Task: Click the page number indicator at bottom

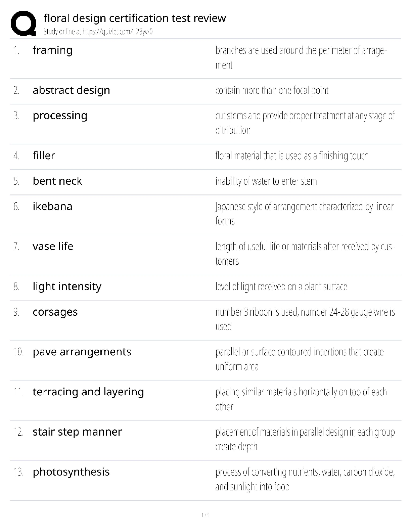Action: pyautogui.click(x=205, y=515)
